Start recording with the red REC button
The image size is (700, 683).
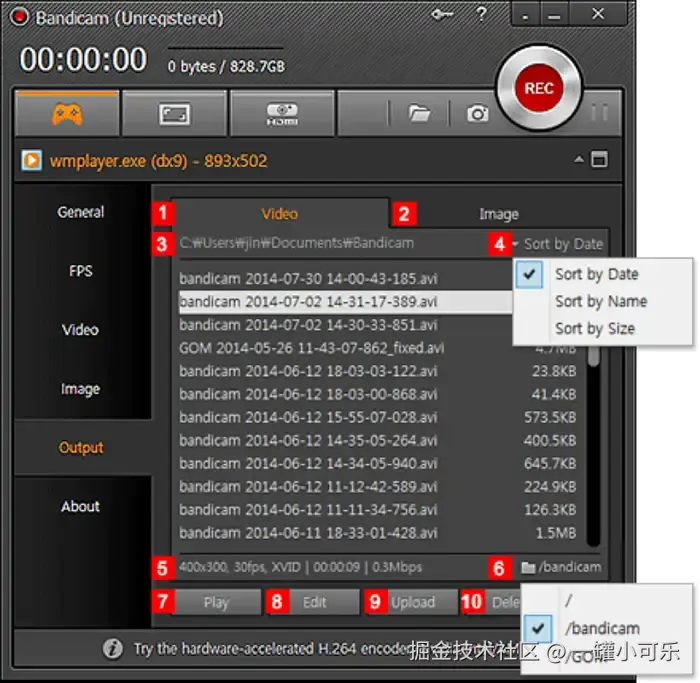(x=539, y=88)
